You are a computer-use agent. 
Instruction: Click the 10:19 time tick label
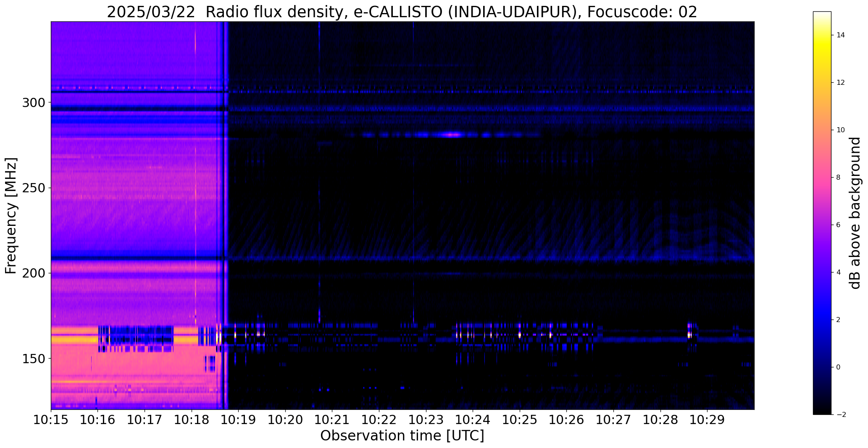pyautogui.click(x=239, y=419)
